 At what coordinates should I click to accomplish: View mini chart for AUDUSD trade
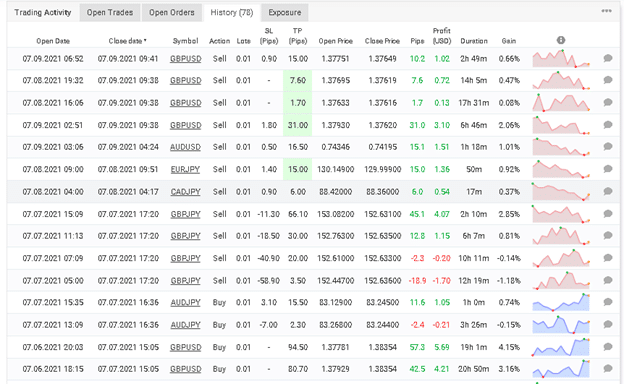[561, 147]
